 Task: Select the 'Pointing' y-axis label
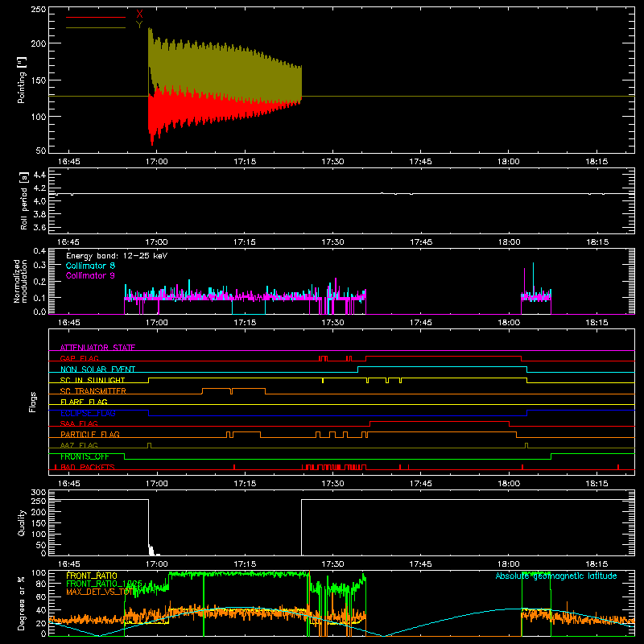click(22, 80)
